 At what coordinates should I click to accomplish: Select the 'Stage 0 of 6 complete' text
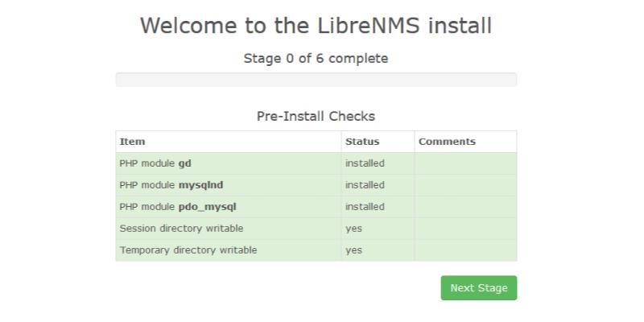316,59
